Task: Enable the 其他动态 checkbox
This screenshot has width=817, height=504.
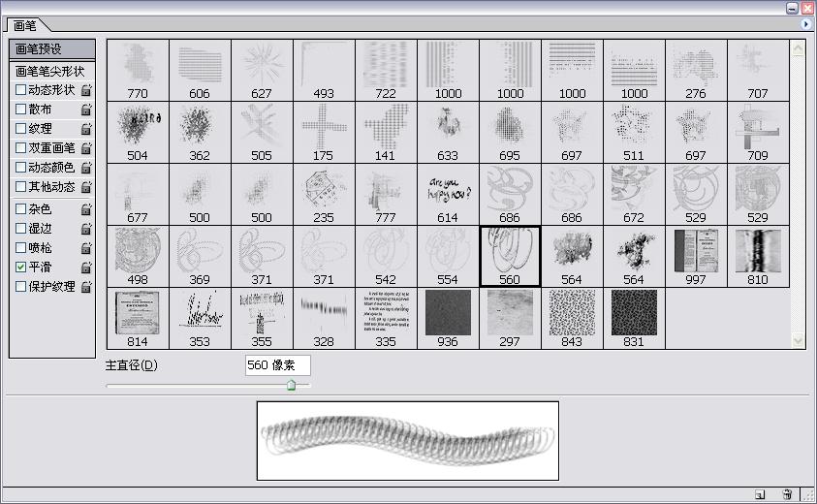Action: 21,187
